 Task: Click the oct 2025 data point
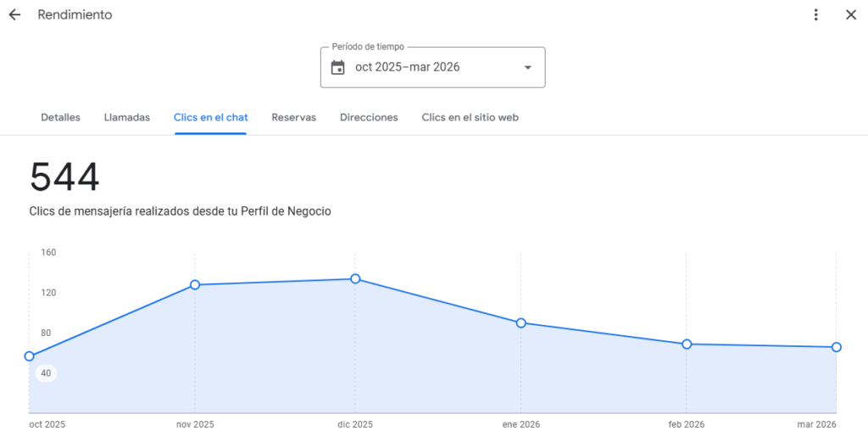[x=30, y=356]
